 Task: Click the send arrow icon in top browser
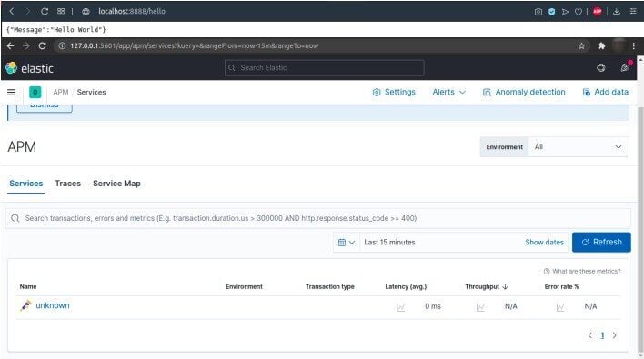click(565, 12)
